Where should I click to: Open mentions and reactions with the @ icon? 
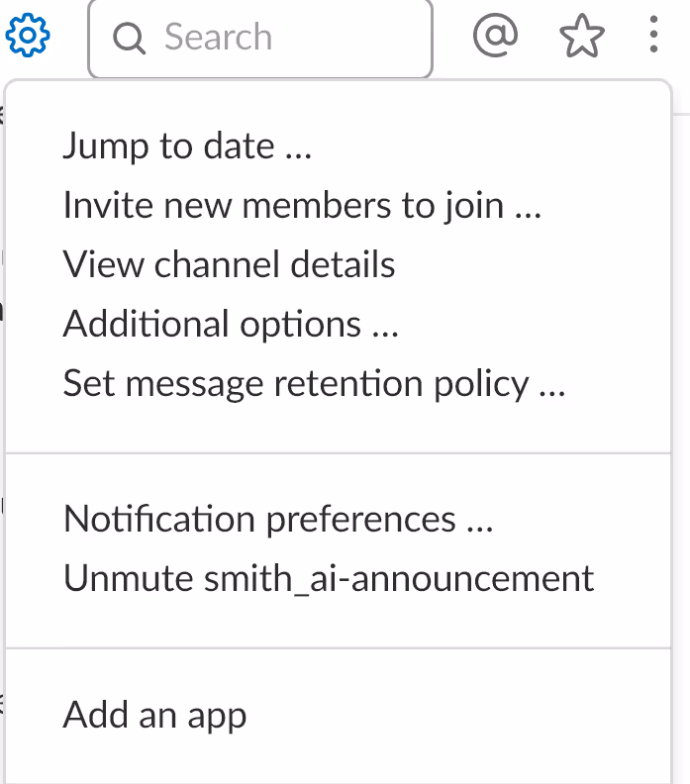(495, 35)
